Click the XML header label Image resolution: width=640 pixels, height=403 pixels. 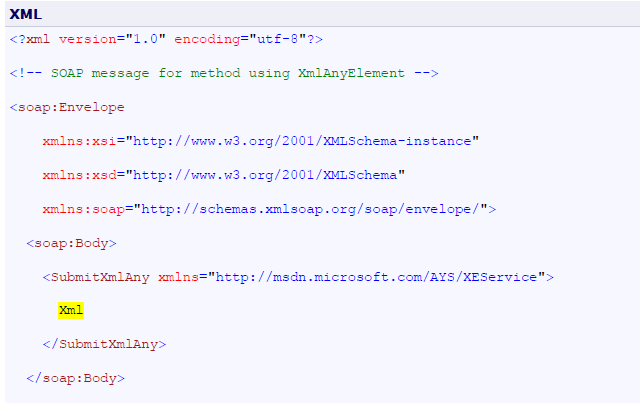tap(25, 12)
